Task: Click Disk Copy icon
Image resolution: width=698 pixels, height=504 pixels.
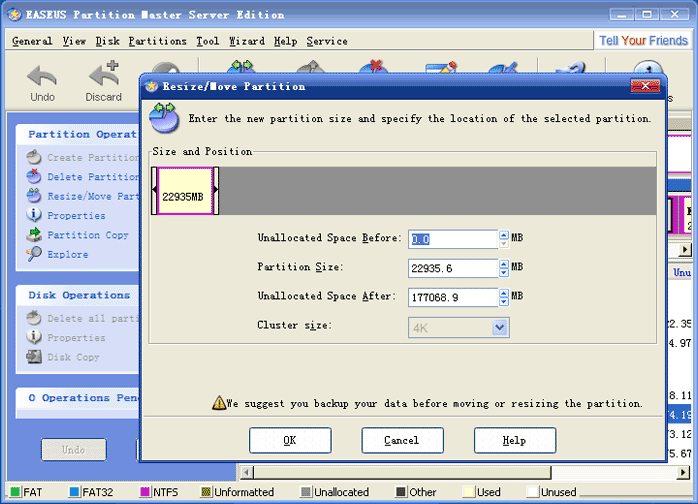Action: pyautogui.click(x=34, y=357)
